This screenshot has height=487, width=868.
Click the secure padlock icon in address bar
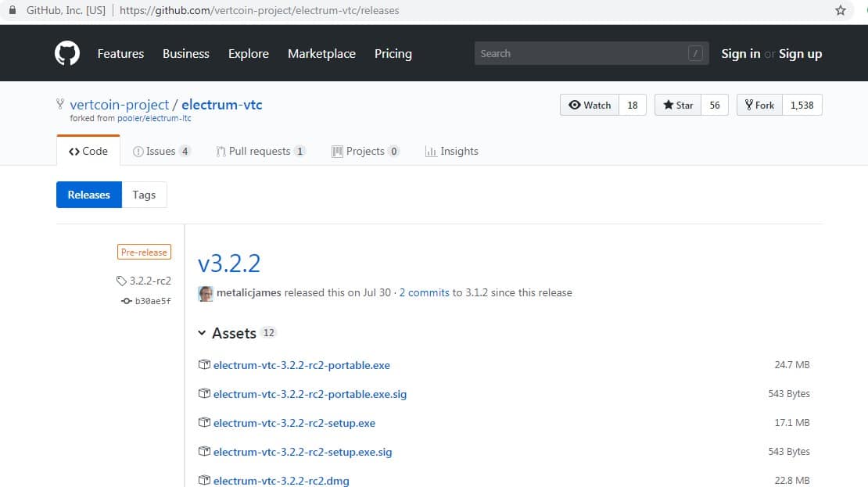point(13,10)
